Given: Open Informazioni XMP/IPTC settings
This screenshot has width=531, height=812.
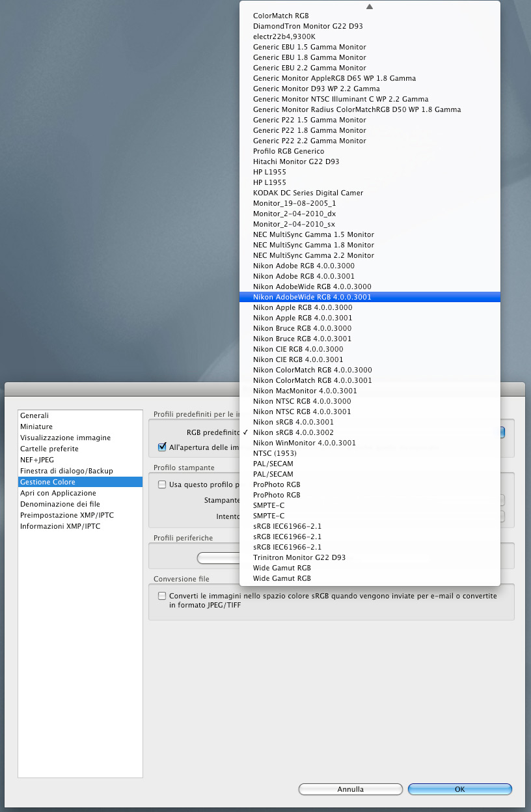Looking at the screenshot, I should click(x=80, y=526).
